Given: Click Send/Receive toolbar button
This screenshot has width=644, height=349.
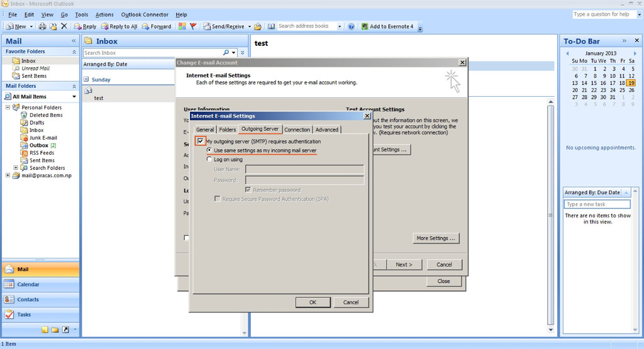Looking at the screenshot, I should [x=225, y=26].
